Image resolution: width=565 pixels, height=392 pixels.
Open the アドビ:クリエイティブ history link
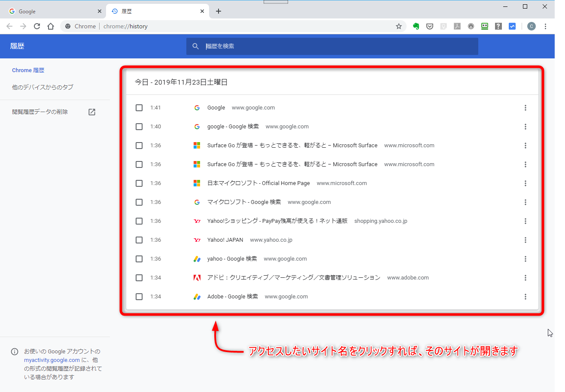[294, 278]
